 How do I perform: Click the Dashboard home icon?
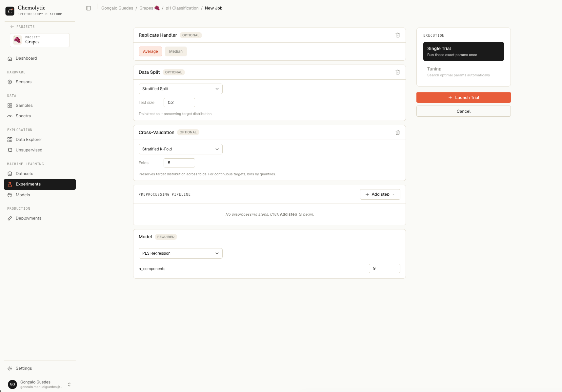10,58
